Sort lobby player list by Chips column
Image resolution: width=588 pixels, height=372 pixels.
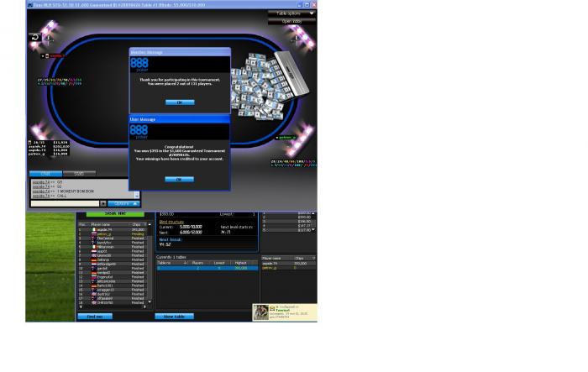point(139,224)
